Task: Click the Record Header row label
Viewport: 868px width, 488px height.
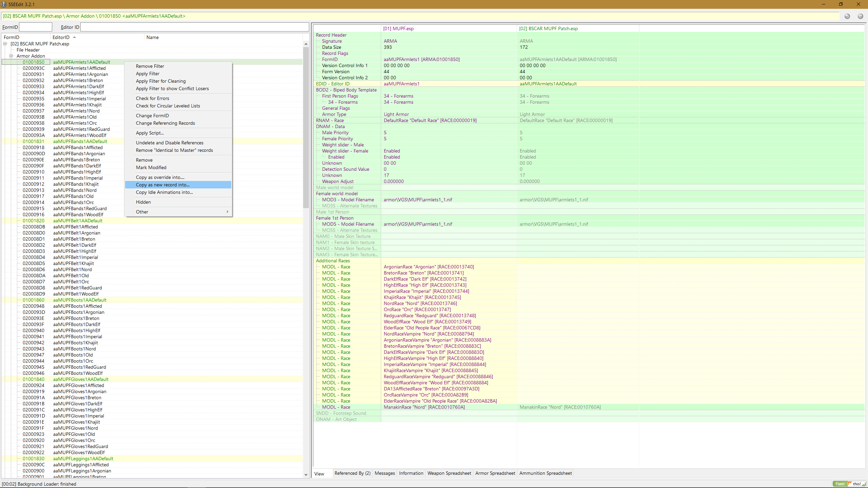Action: point(331,35)
